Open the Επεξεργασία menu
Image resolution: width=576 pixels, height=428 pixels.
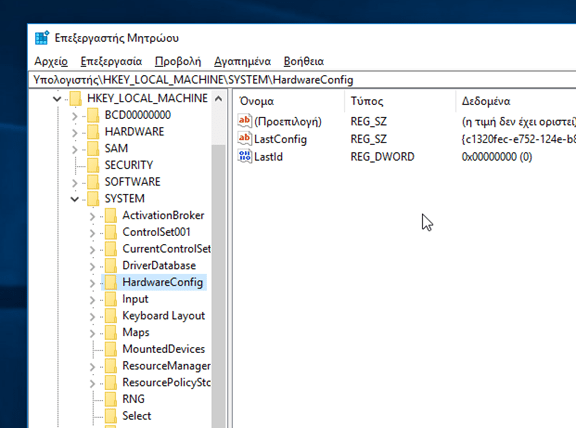tap(111, 61)
